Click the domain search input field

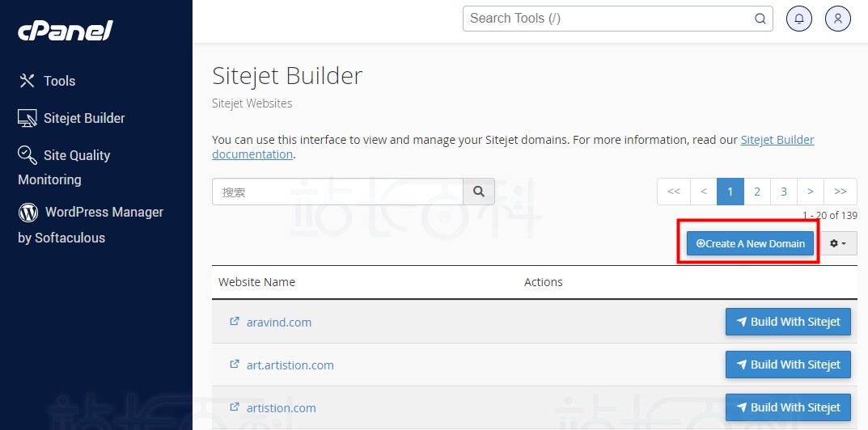(337, 192)
